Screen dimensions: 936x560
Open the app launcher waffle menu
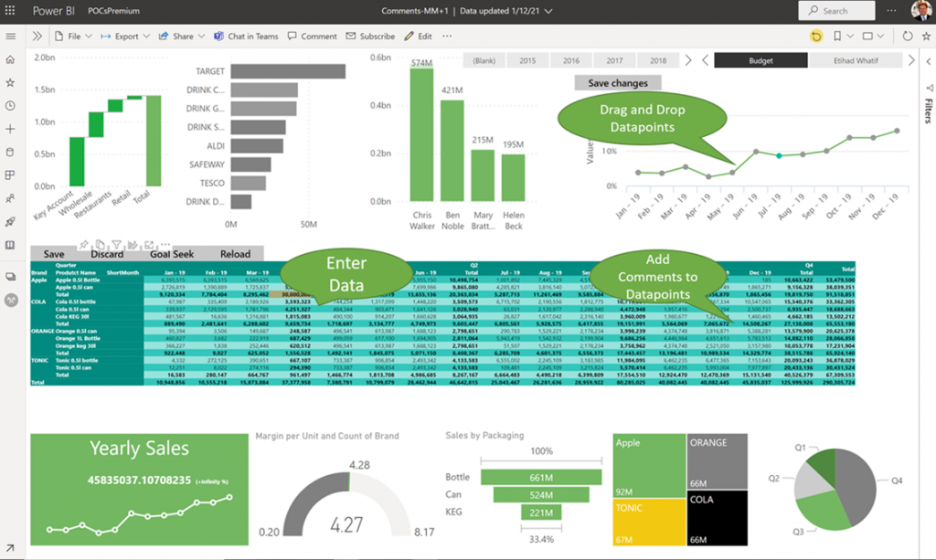click(10, 11)
